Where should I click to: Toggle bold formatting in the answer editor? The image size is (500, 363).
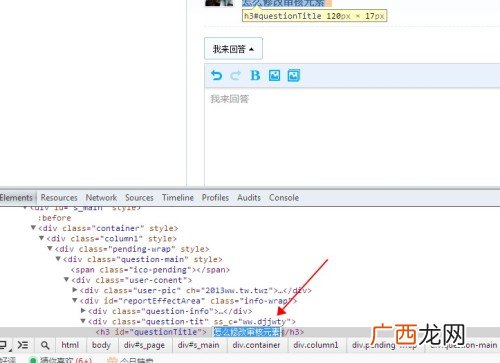[x=255, y=75]
